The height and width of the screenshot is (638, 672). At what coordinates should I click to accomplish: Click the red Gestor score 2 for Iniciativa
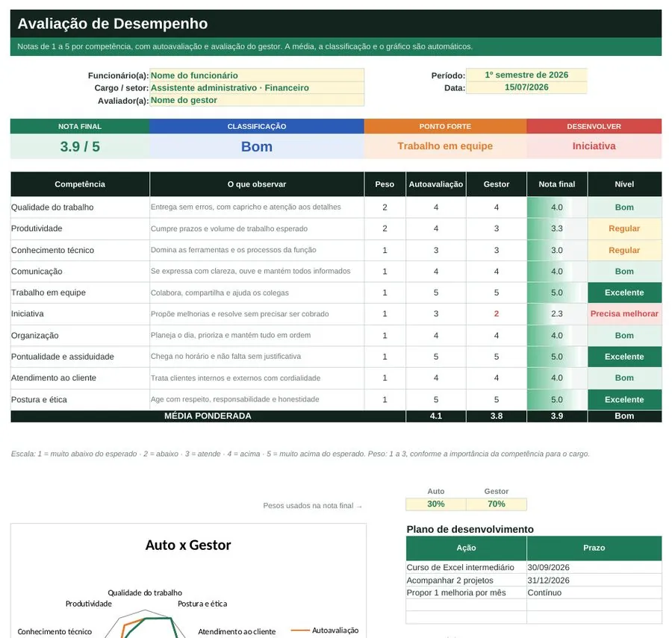pos(497,314)
